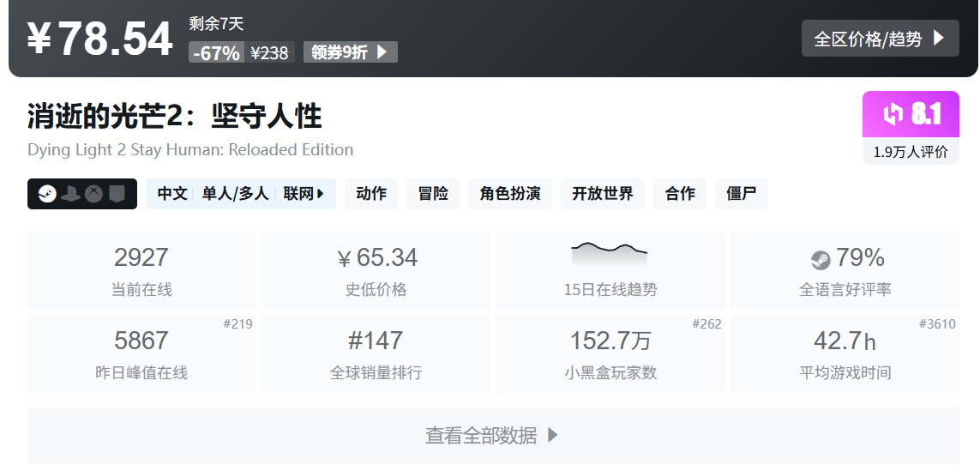Screen dimensions: 980x471
Task: Claim the 领券9折 coupon
Action: pos(350,52)
